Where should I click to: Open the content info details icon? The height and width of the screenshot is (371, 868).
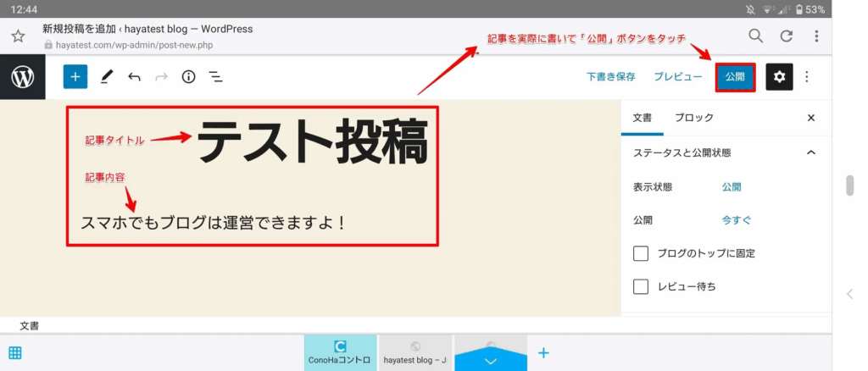coord(188,77)
